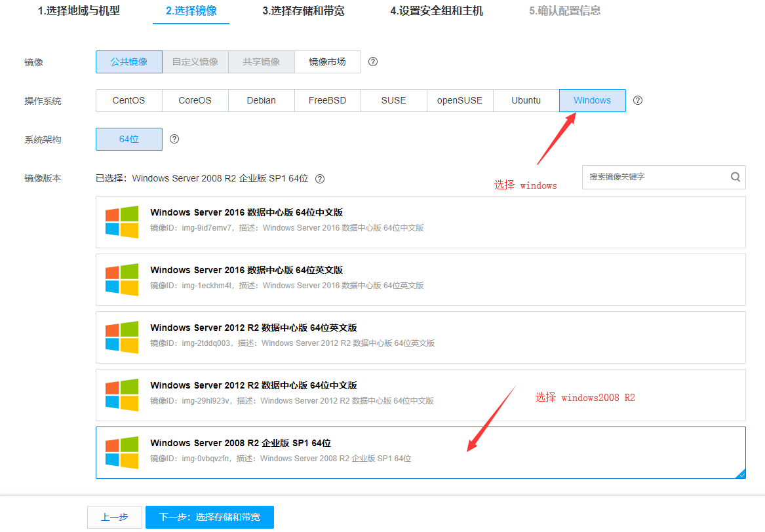Click image ID img-2tddq003 description text
Viewport: 765px width, 532px height.
pos(292,343)
